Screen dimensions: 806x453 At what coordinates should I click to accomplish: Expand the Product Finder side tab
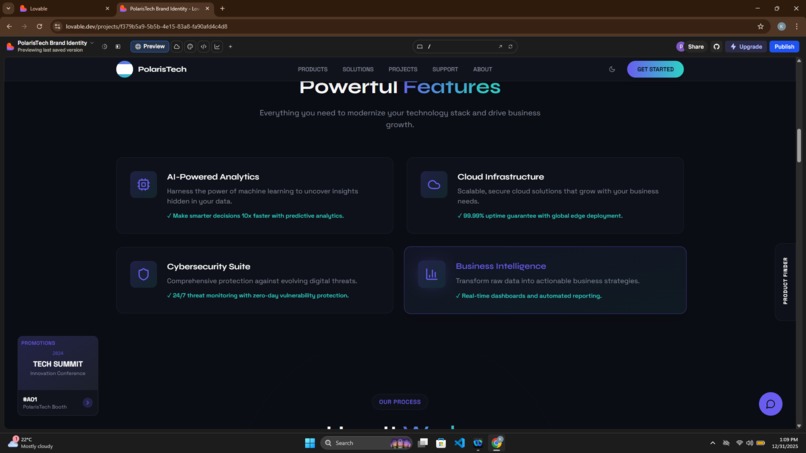point(785,281)
